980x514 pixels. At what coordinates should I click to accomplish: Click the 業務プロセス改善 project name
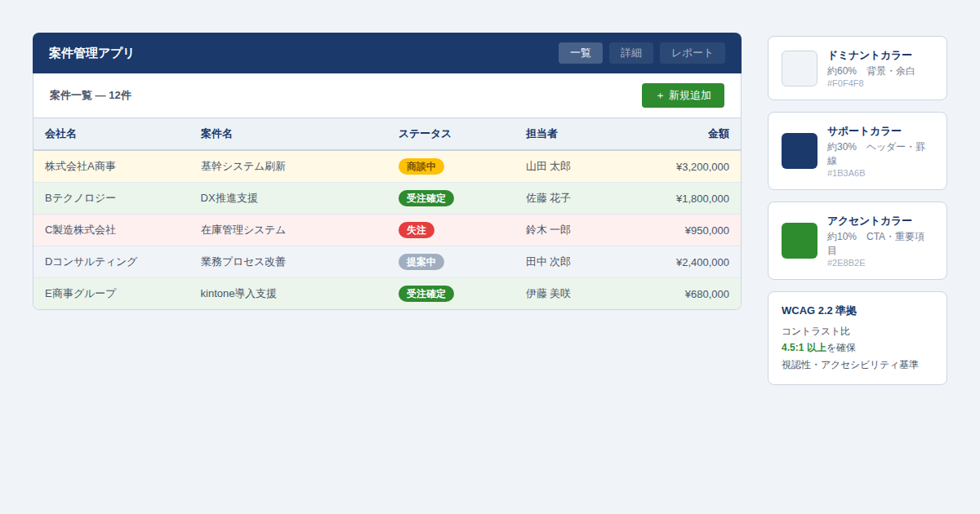[x=243, y=262]
